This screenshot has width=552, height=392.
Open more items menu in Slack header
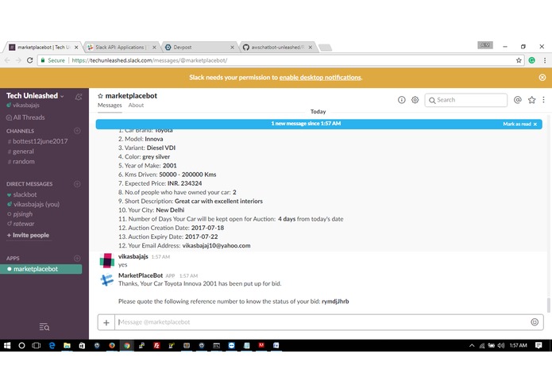tap(543, 100)
